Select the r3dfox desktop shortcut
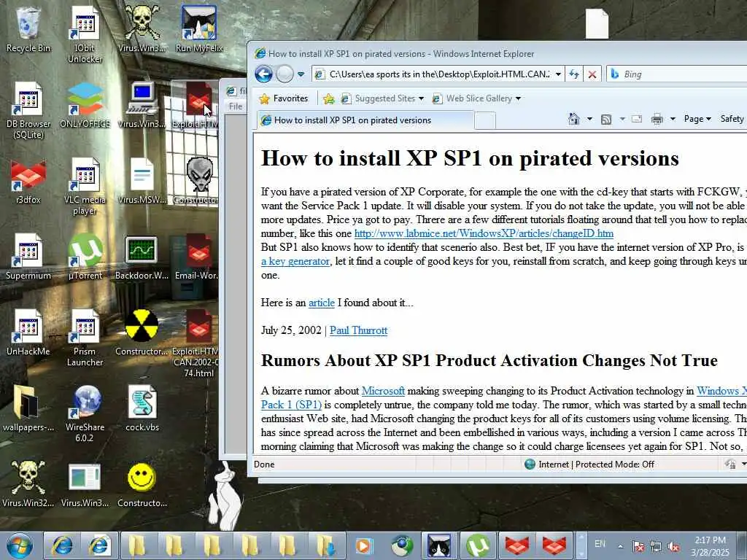Screen dimensions: 747x560 28,181
